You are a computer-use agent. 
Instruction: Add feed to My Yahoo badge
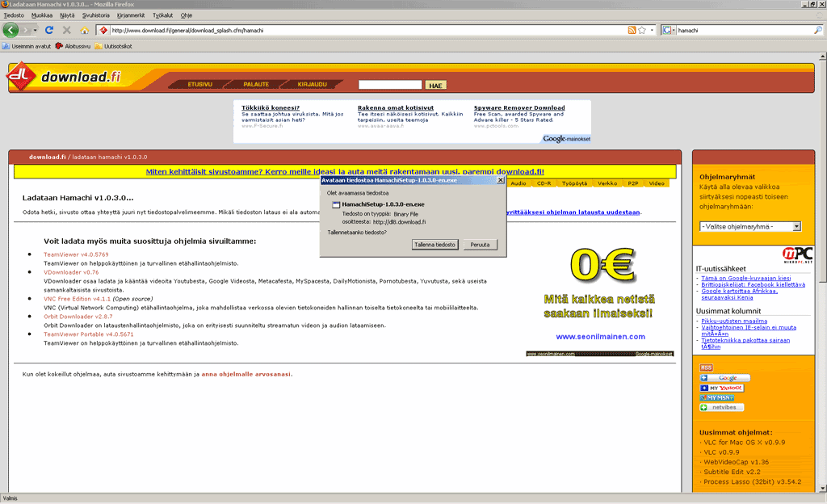click(721, 388)
